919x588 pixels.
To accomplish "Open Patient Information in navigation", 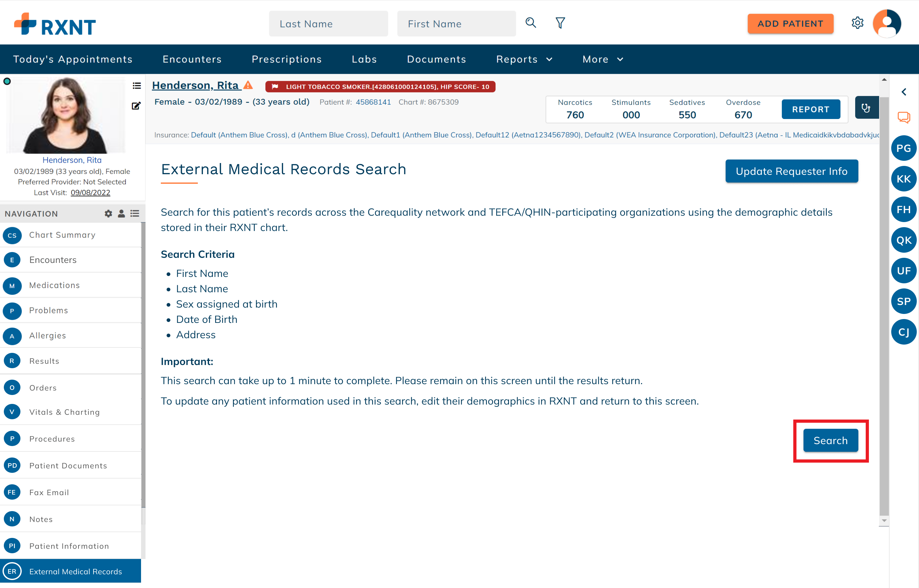I will tap(71, 546).
